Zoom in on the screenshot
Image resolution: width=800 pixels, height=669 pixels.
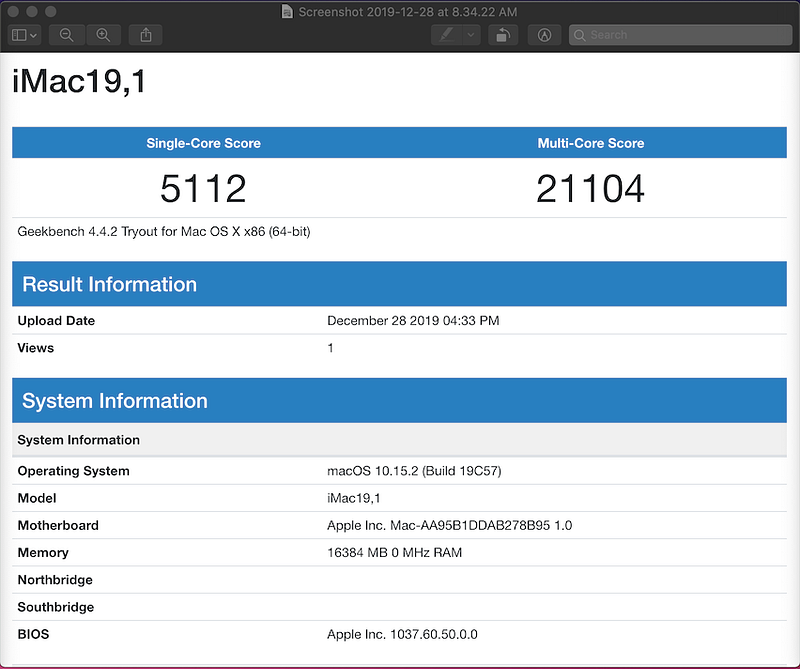click(104, 35)
